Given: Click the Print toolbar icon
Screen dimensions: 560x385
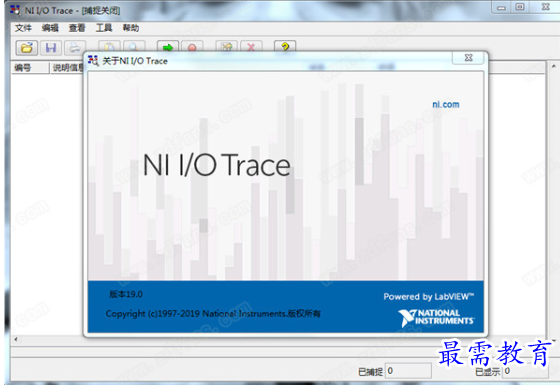Looking at the screenshot, I should tap(75, 48).
